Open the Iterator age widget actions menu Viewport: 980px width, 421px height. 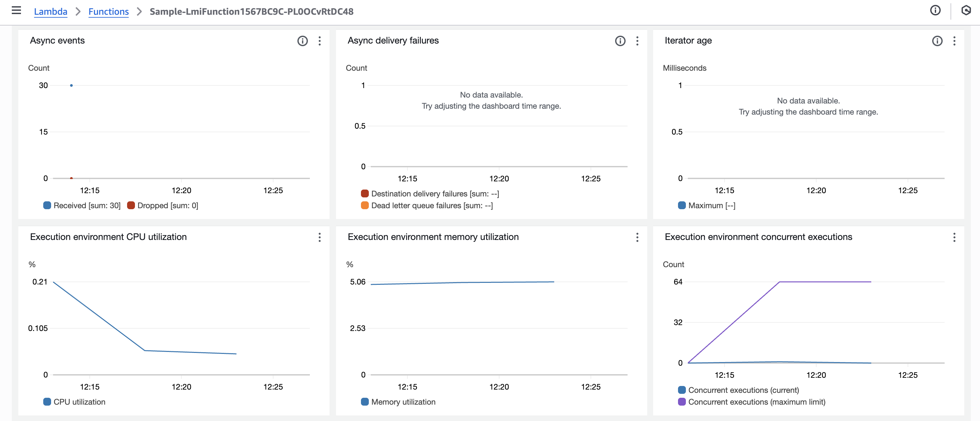coord(954,41)
